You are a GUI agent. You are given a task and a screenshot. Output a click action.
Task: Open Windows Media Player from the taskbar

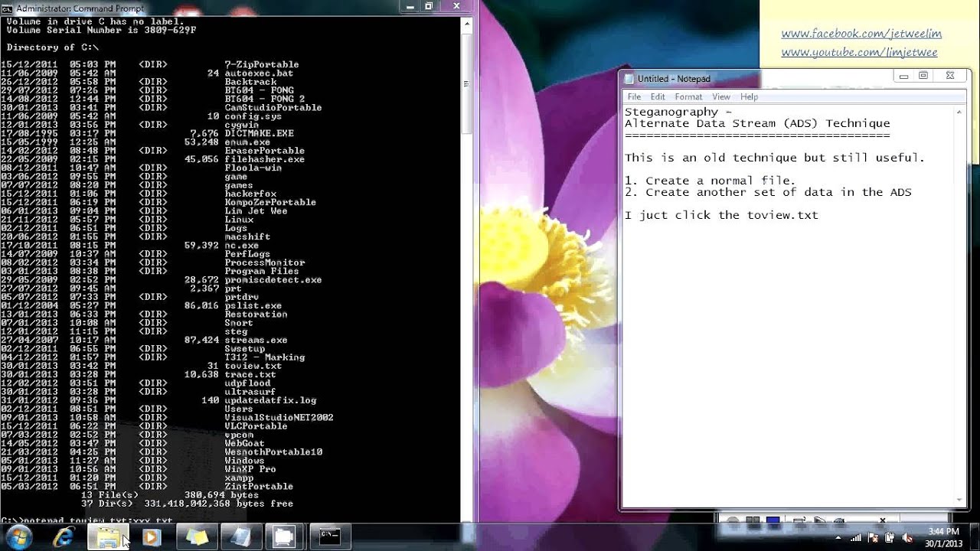click(152, 536)
